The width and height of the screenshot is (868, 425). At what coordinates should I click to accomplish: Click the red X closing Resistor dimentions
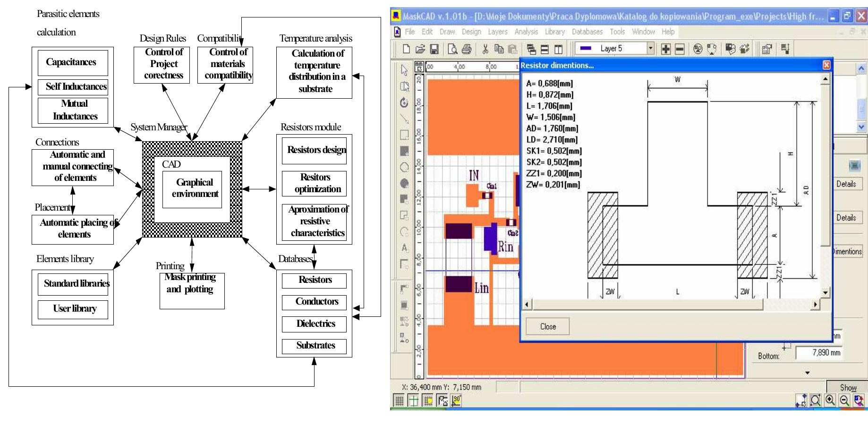826,65
